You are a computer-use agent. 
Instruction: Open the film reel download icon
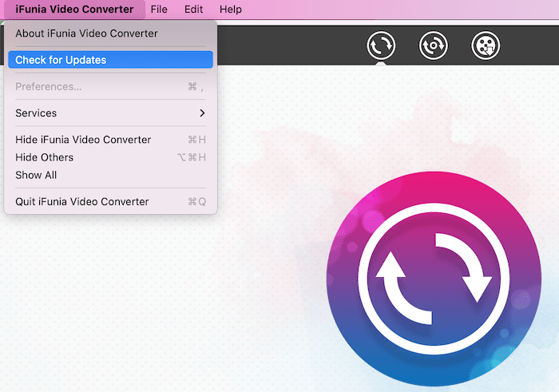486,46
